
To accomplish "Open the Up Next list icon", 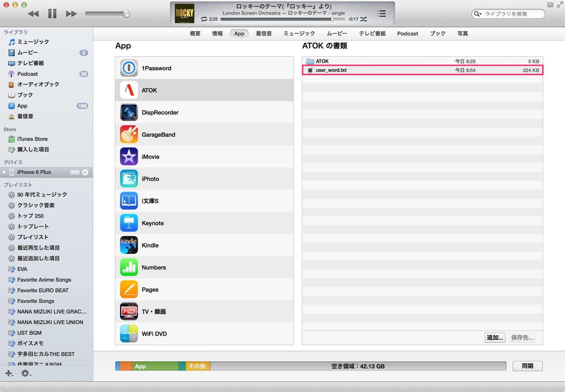I will point(382,14).
